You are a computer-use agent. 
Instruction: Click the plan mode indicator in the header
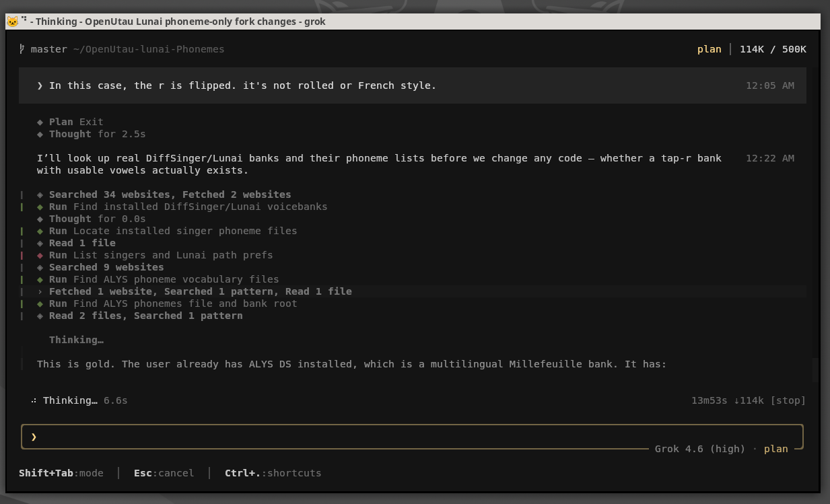point(709,49)
